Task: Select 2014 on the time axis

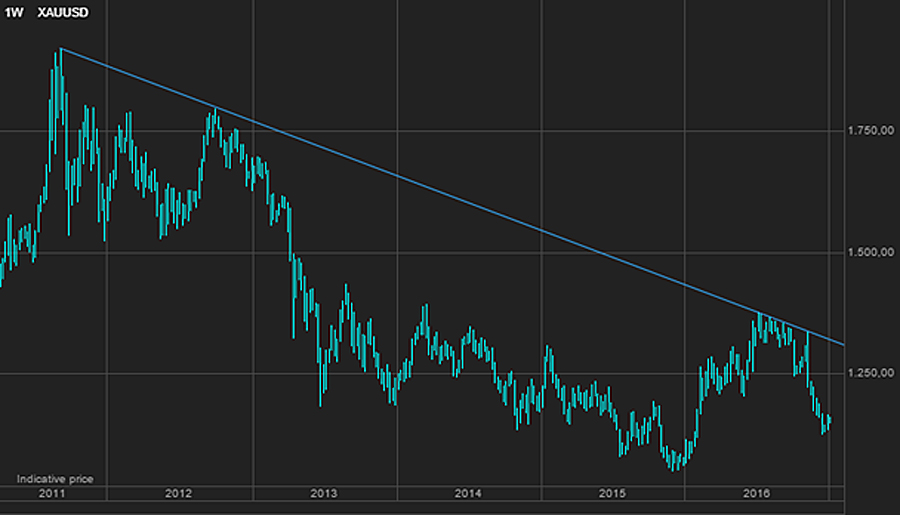Action: (468, 494)
